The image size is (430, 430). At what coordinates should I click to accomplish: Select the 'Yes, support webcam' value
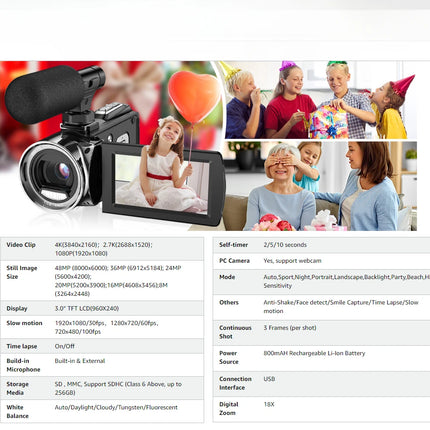coord(292,261)
